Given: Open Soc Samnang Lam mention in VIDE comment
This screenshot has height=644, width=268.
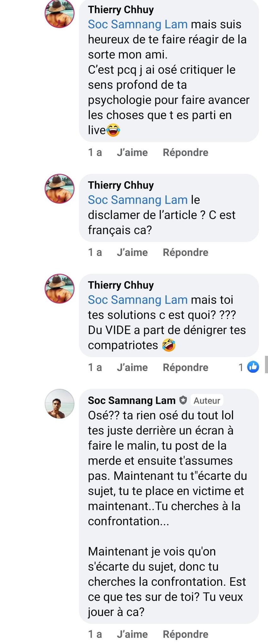Looking at the screenshot, I should [x=138, y=300].
